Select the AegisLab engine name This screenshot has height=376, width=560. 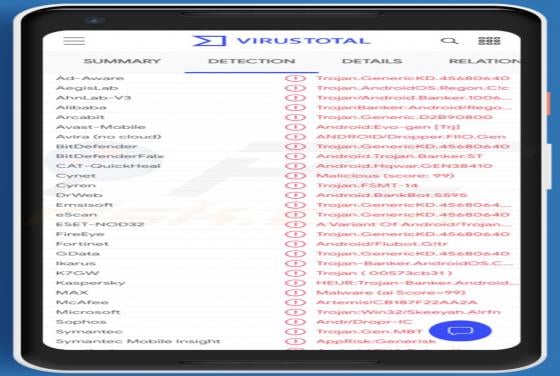pos(87,88)
